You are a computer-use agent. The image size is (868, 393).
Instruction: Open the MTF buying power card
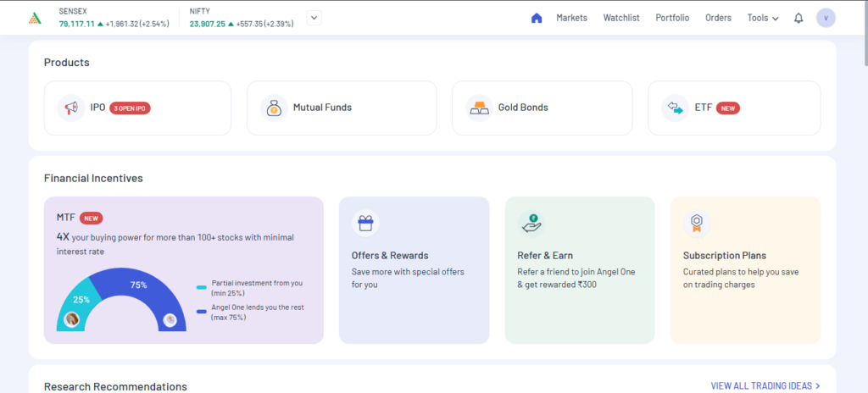(184, 270)
